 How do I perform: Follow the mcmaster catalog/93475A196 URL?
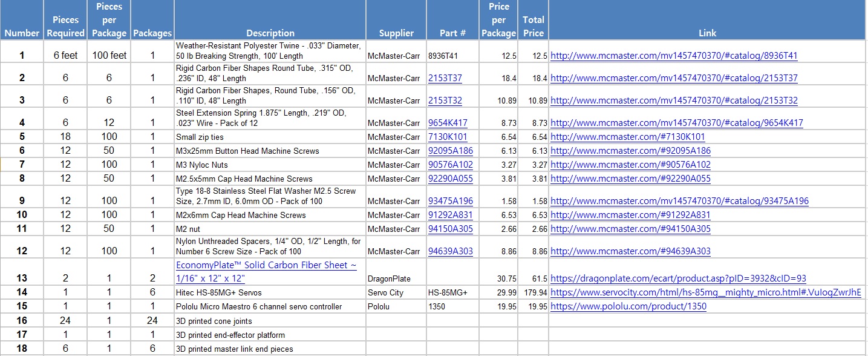coord(679,201)
